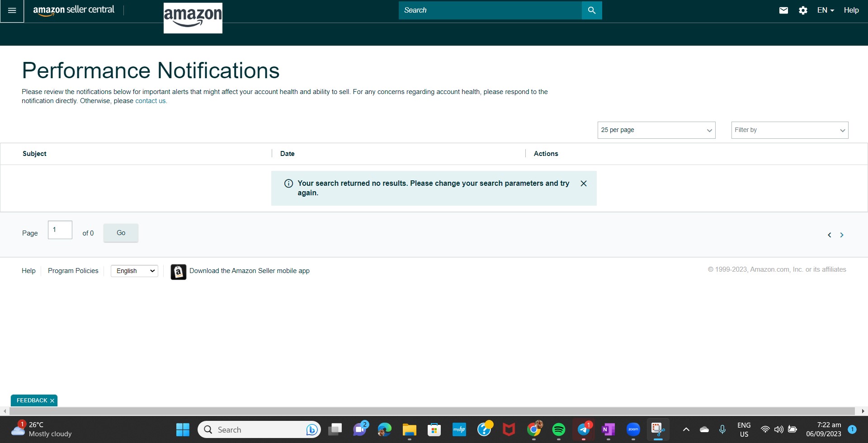Open Microsoft Edge from taskbar
Screen dimensions: 868x443
pyautogui.click(x=385, y=429)
